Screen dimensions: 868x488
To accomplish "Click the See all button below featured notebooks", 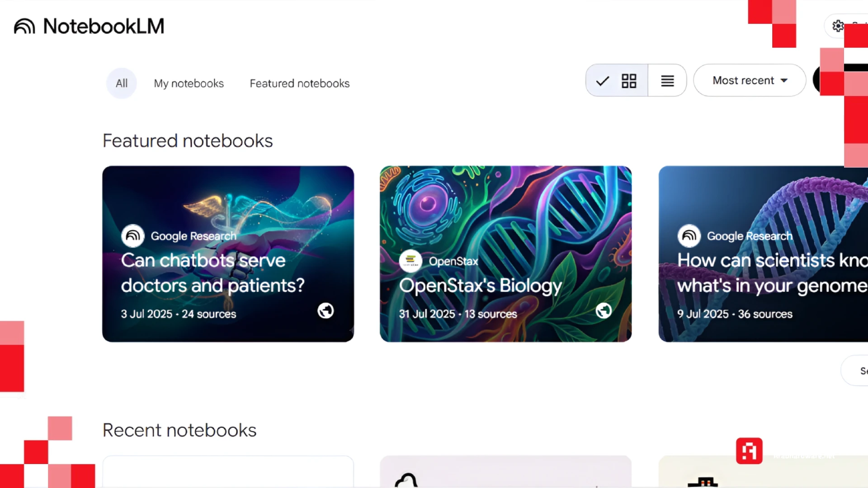I will point(859,371).
